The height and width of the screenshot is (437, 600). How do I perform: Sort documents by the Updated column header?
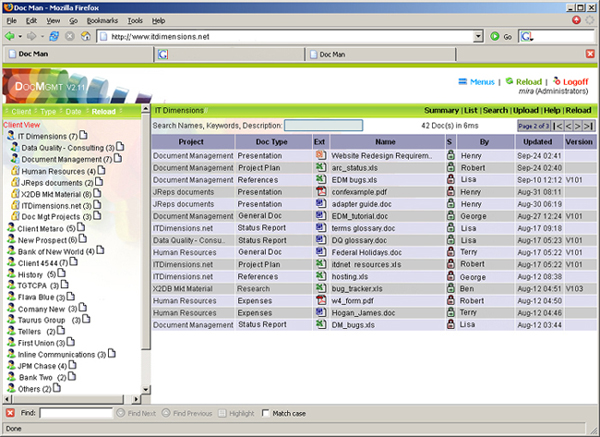[541, 143]
